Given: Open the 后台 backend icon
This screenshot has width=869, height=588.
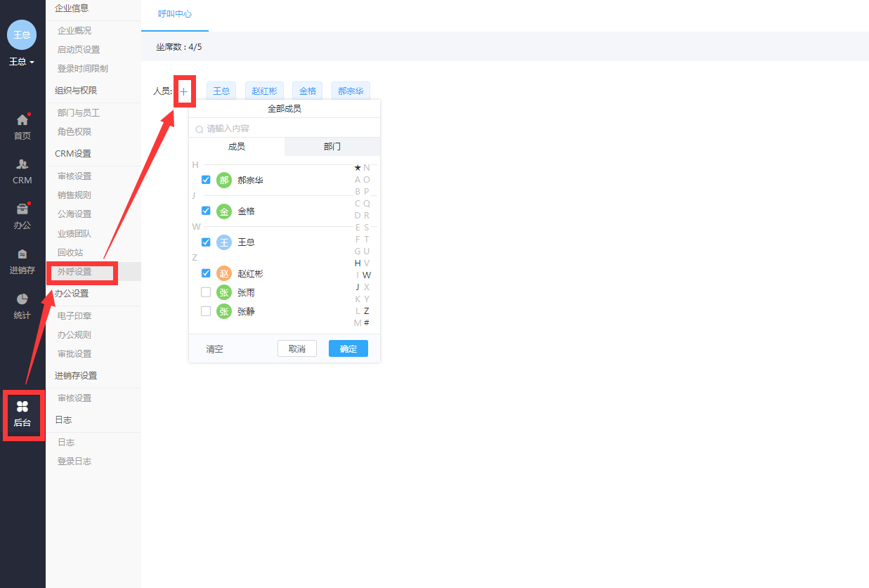Looking at the screenshot, I should pyautogui.click(x=22, y=407).
